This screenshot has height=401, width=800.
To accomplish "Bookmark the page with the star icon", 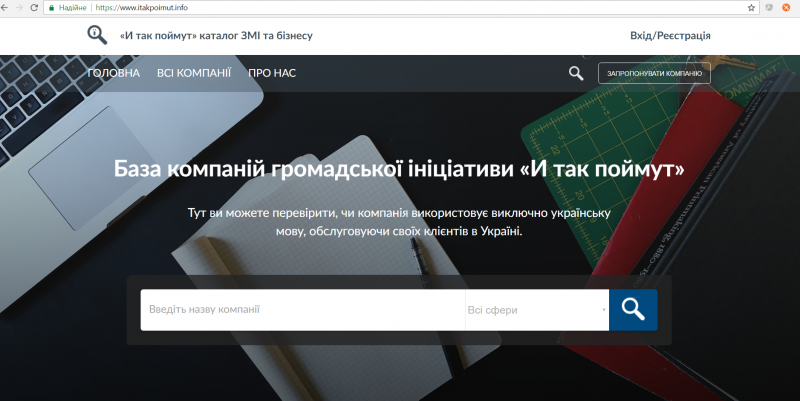I will coord(751,8).
